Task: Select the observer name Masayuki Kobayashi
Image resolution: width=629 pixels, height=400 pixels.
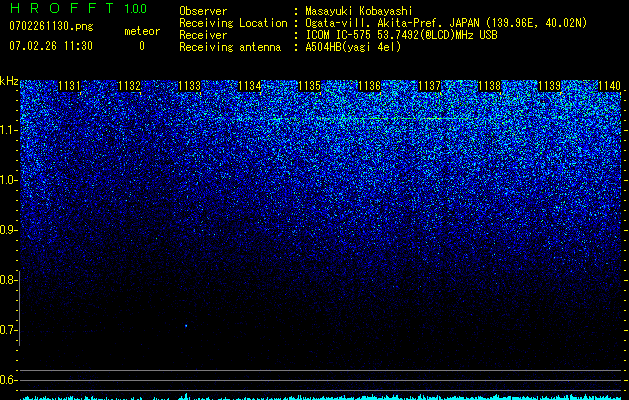Action: click(x=359, y=11)
